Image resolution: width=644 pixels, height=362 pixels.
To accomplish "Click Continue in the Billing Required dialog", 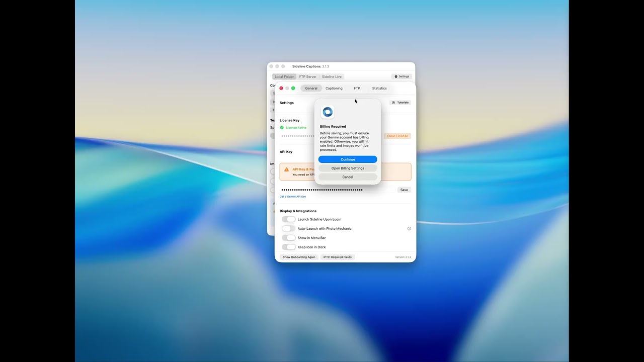I will tap(348, 159).
